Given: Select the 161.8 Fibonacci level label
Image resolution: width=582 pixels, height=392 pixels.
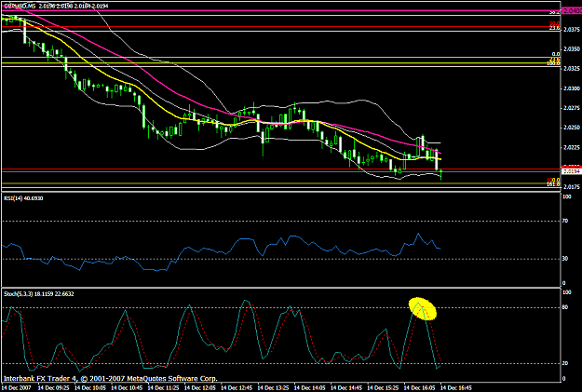Looking at the screenshot, I should (553, 184).
